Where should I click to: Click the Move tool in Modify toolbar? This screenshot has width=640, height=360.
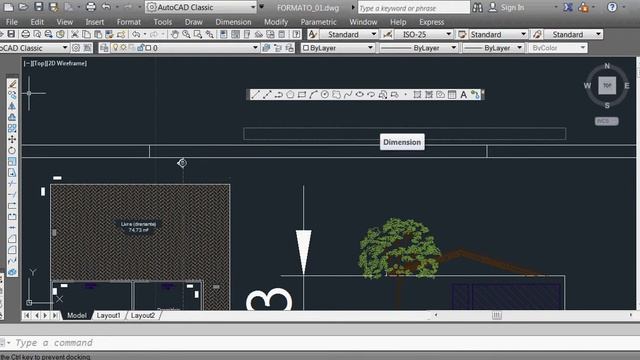point(12,139)
